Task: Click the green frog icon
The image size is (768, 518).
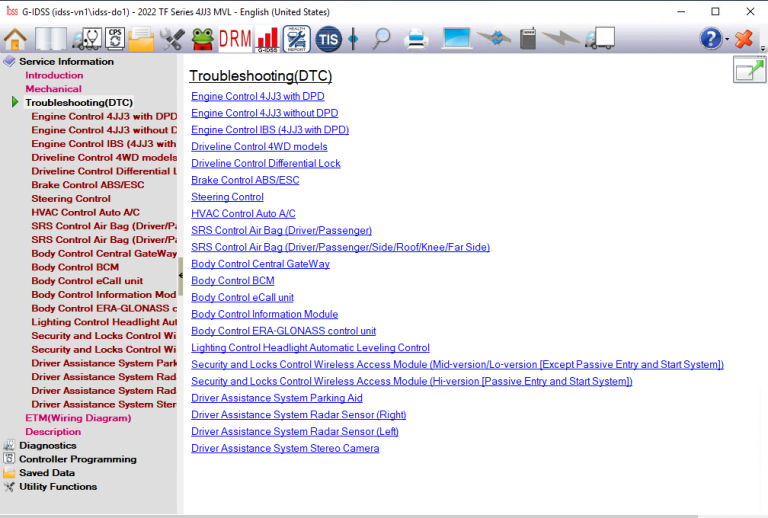Action: click(x=202, y=39)
